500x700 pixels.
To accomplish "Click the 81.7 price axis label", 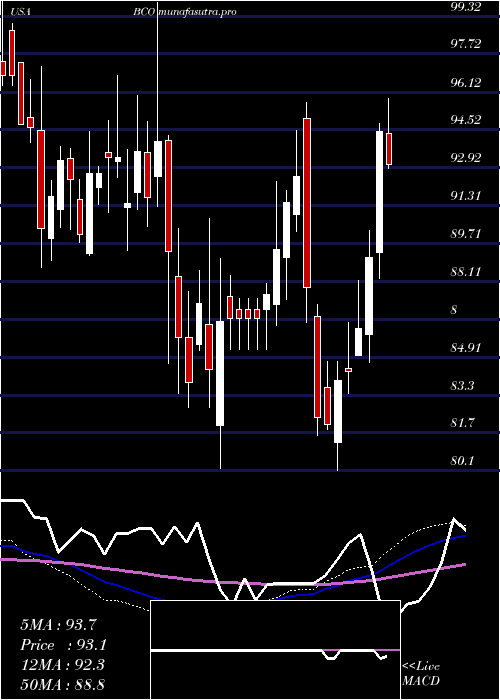I will pos(463,422).
